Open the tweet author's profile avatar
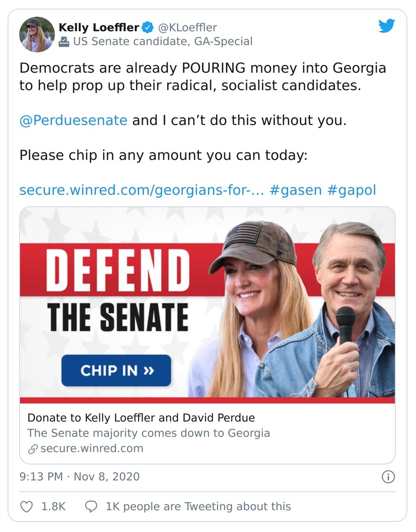This screenshot has width=416, height=532. pyautogui.click(x=37, y=34)
